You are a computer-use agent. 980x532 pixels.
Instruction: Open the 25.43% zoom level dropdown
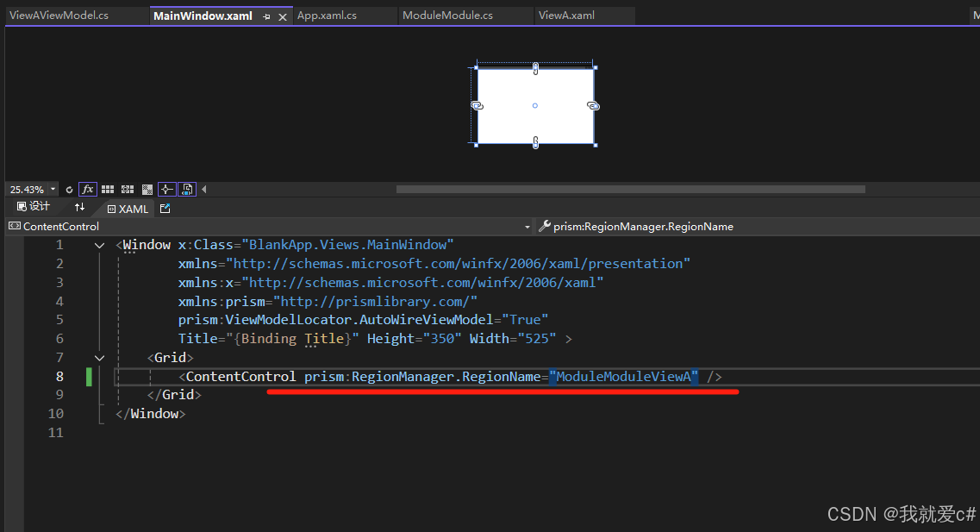52,189
